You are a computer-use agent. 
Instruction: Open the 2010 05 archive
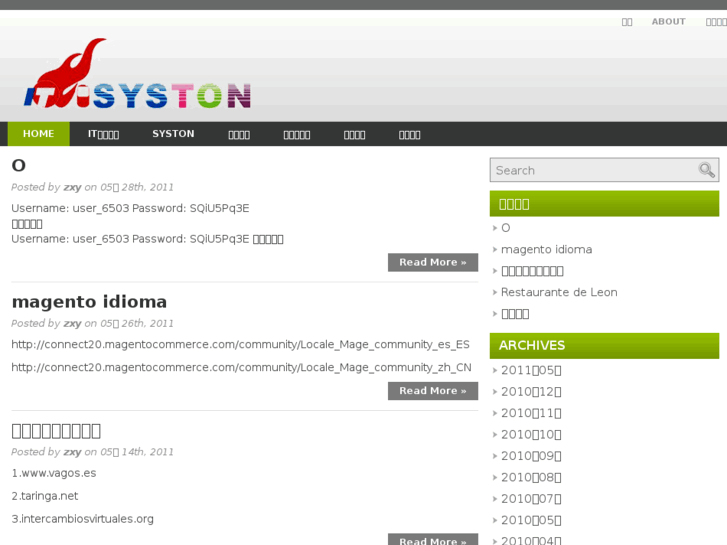coord(531,519)
